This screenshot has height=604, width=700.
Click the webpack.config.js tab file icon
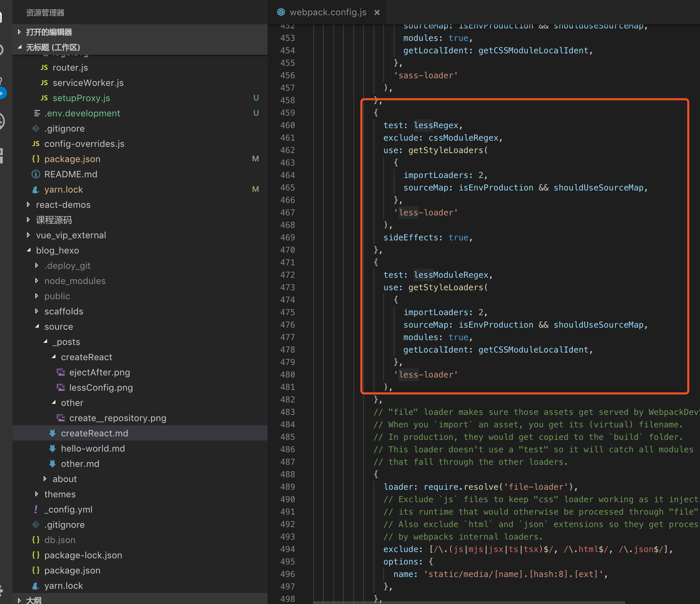coord(281,12)
